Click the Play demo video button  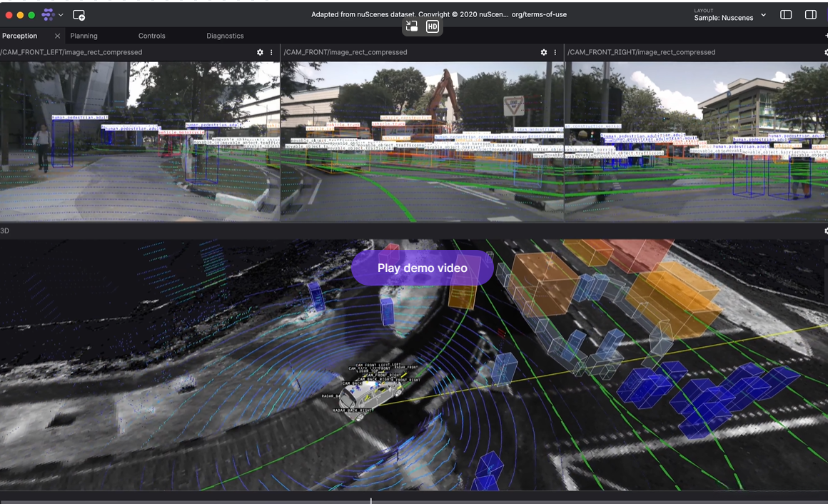point(423,268)
